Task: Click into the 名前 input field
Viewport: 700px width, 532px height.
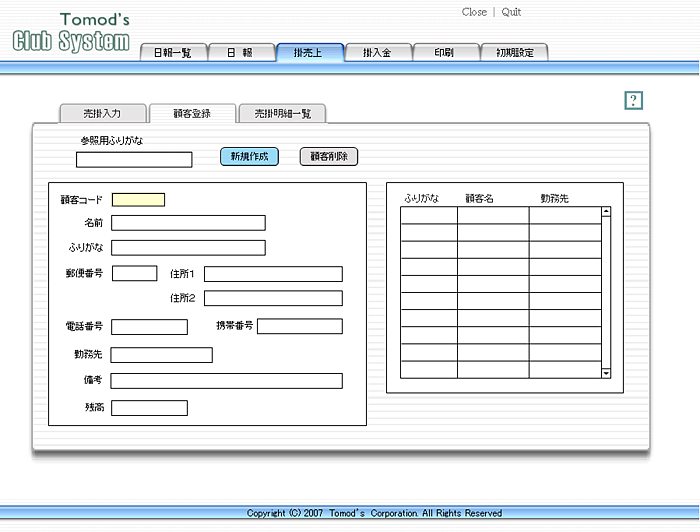Action: click(188, 223)
